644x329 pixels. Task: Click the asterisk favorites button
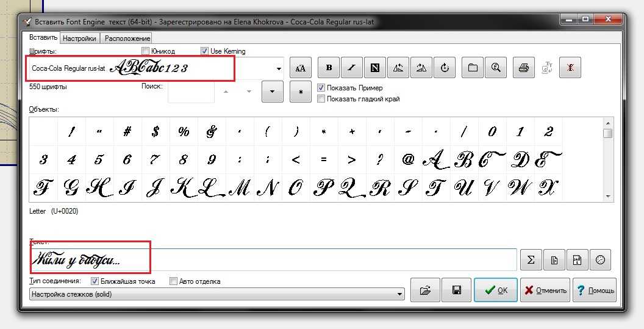click(300, 92)
